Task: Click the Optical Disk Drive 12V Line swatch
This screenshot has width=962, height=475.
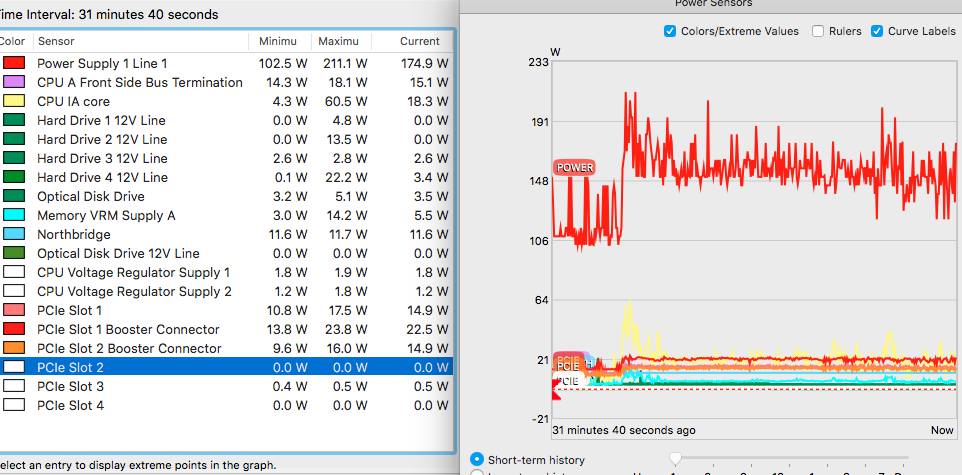Action: pyautogui.click(x=13, y=253)
